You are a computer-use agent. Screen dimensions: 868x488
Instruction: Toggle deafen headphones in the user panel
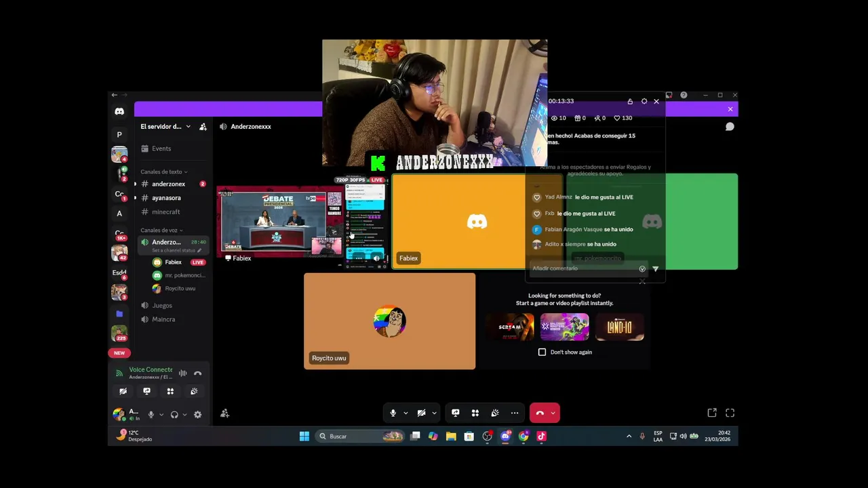pyautogui.click(x=174, y=415)
